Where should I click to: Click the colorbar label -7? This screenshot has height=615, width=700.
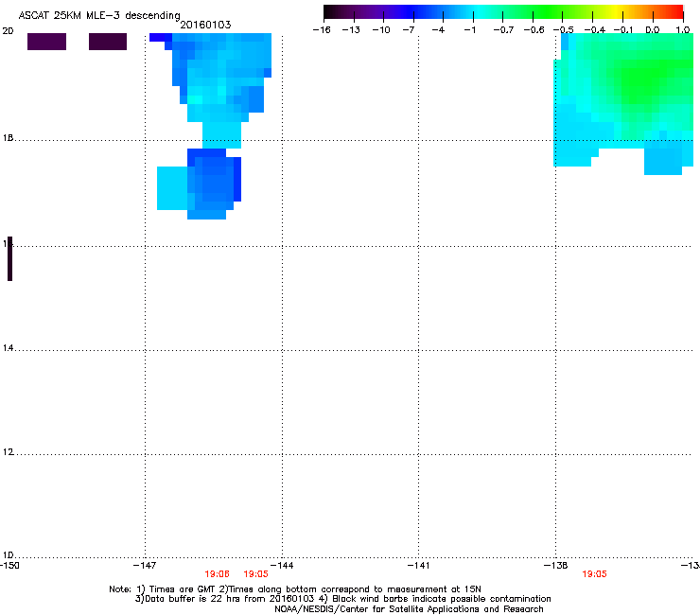click(408, 30)
